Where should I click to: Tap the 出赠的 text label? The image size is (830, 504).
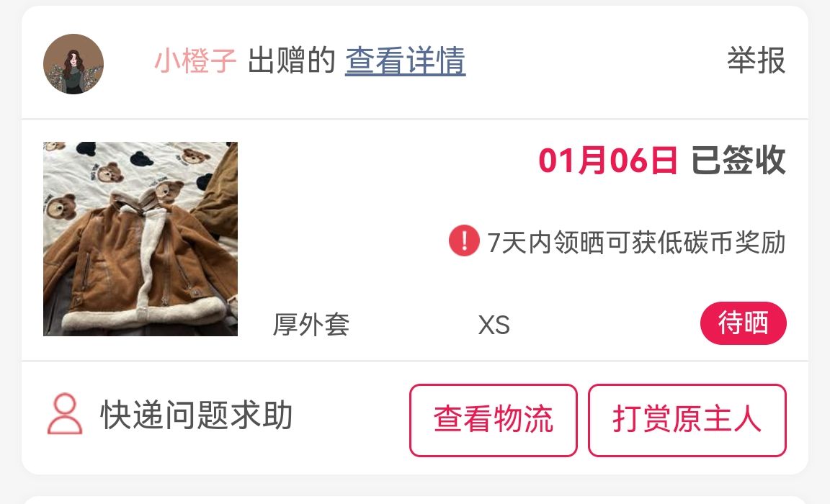click(292, 60)
